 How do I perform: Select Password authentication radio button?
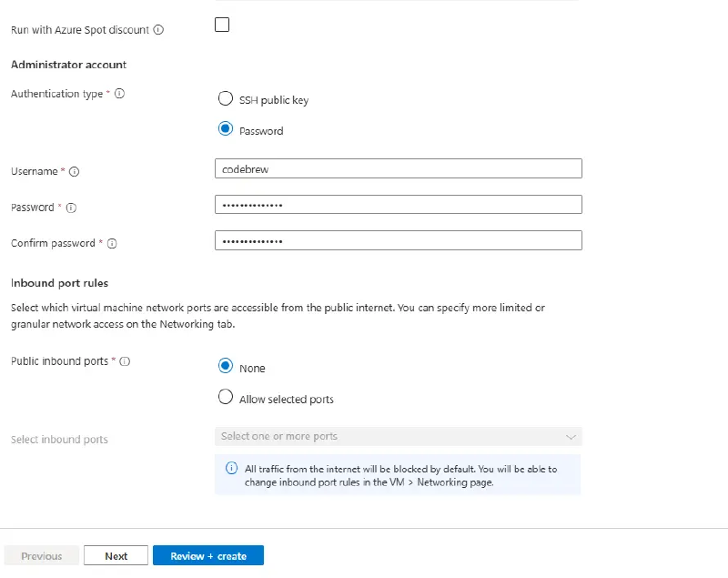coord(226,128)
